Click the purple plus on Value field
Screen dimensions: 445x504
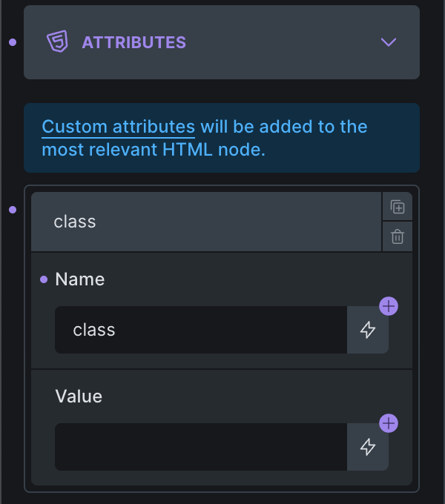389,423
